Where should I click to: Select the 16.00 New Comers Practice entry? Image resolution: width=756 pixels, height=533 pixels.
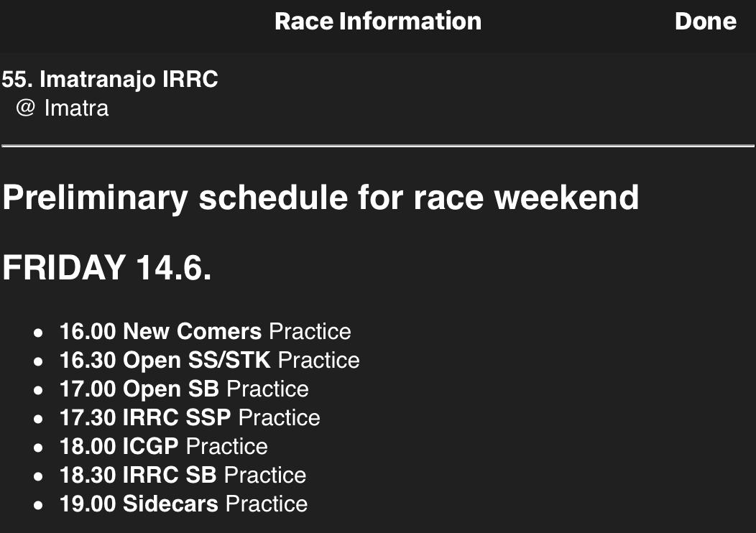point(206,332)
